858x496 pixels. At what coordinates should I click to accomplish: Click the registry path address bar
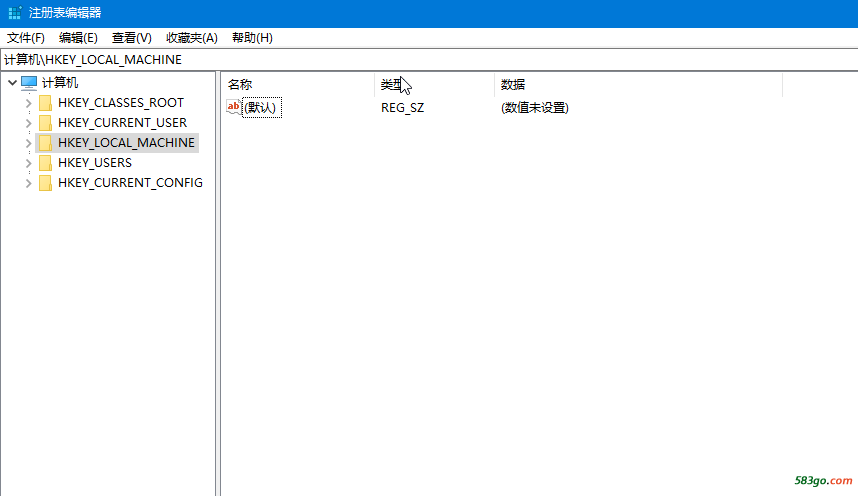429,60
